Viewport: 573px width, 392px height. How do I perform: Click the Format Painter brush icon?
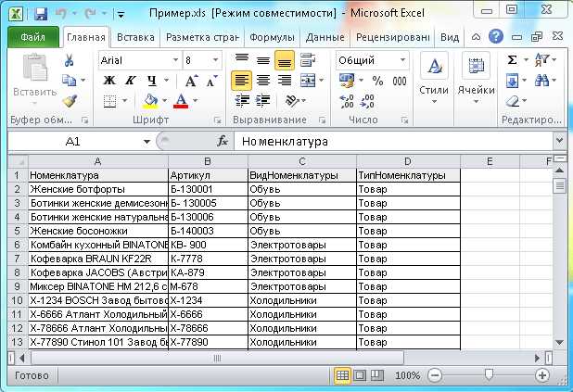[69, 101]
